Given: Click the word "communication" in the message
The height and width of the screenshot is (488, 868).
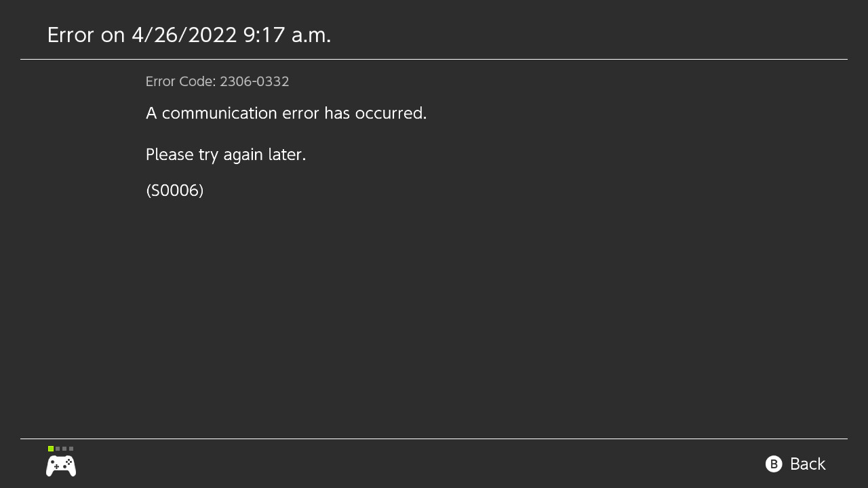Looking at the screenshot, I should point(220,113).
